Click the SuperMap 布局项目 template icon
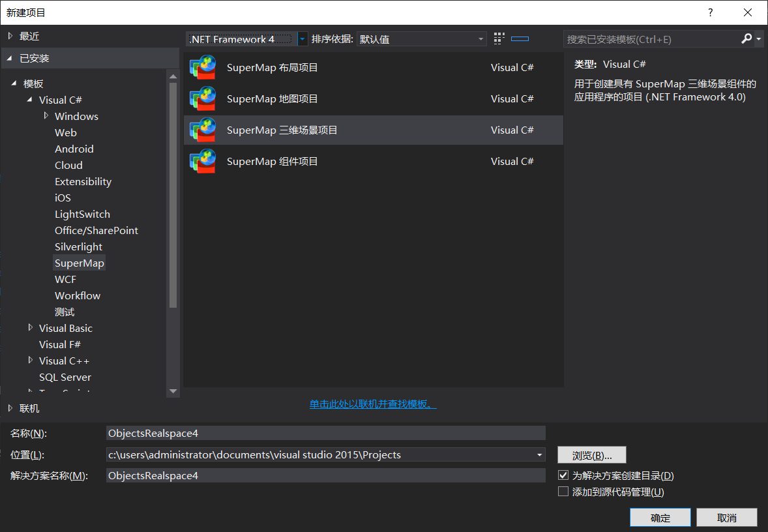This screenshot has height=532, width=768. (203, 67)
